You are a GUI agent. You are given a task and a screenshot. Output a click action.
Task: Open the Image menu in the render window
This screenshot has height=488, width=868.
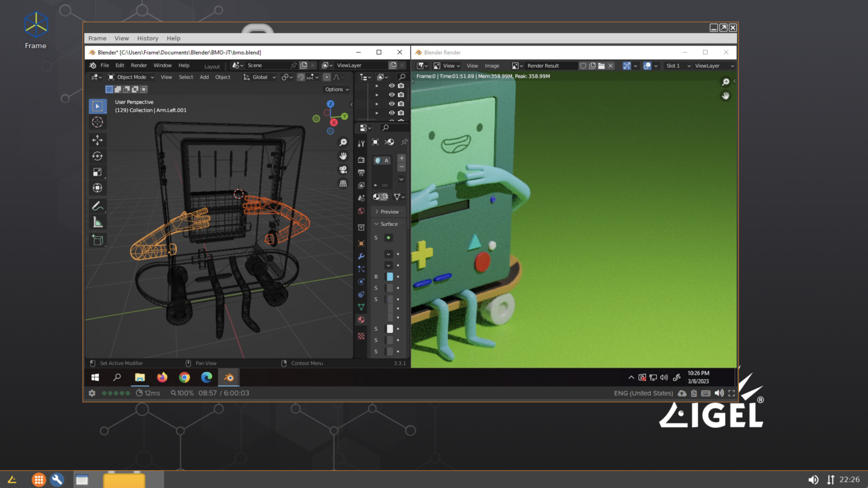[492, 66]
